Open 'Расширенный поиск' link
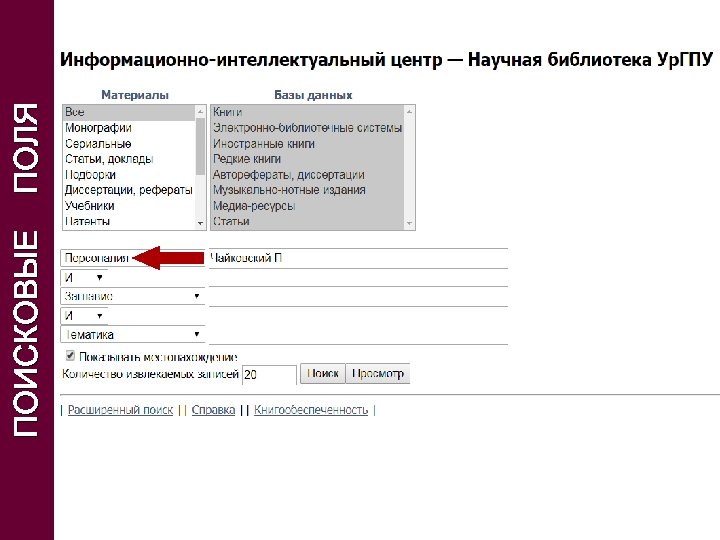 (120, 410)
